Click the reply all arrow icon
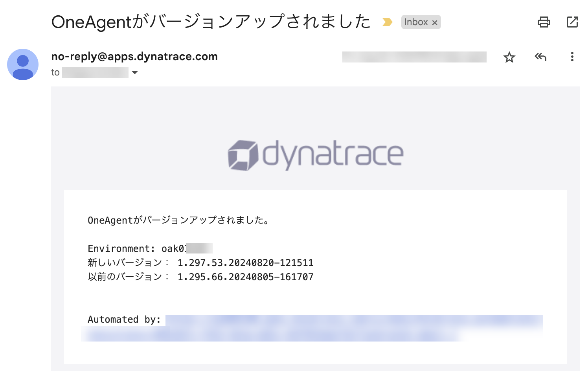The height and width of the screenshot is (371, 588). pyautogui.click(x=541, y=57)
